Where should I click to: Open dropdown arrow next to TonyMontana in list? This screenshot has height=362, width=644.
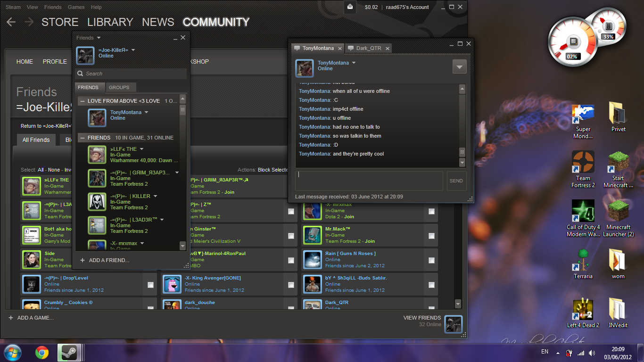(x=146, y=112)
